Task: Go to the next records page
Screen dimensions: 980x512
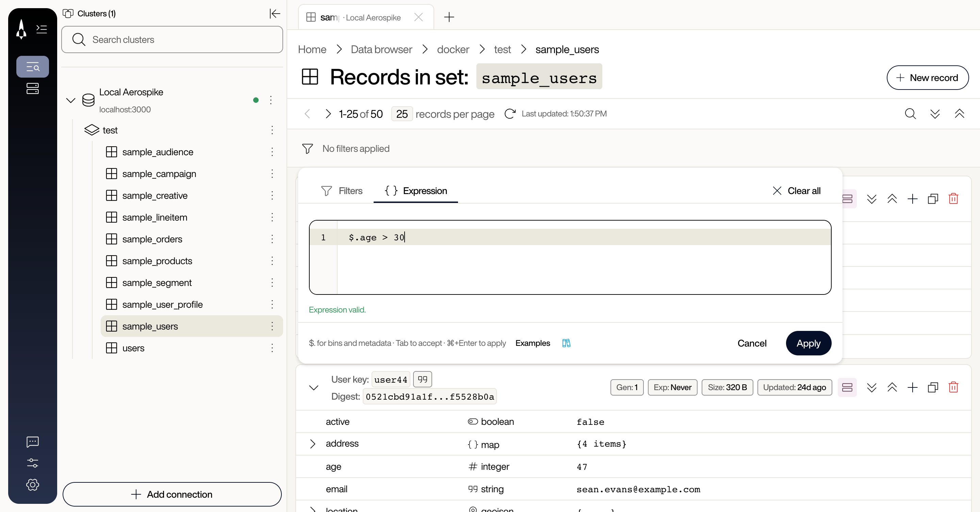Action: pyautogui.click(x=328, y=114)
